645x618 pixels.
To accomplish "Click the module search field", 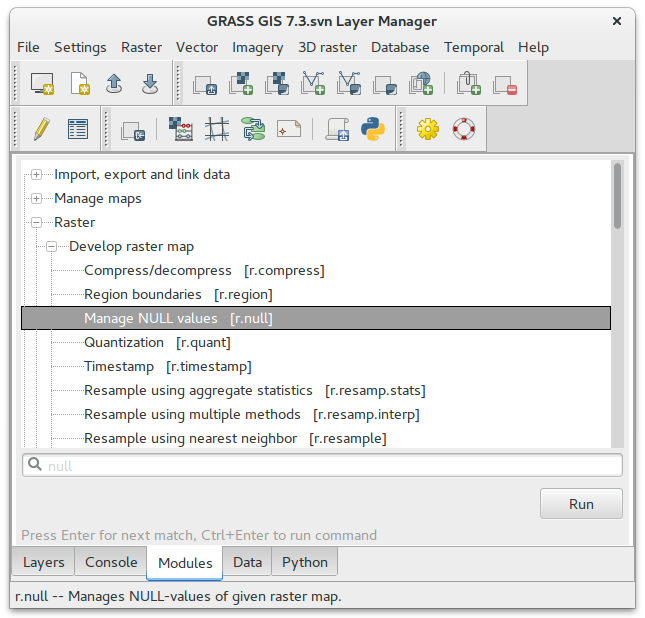I will (x=322, y=465).
